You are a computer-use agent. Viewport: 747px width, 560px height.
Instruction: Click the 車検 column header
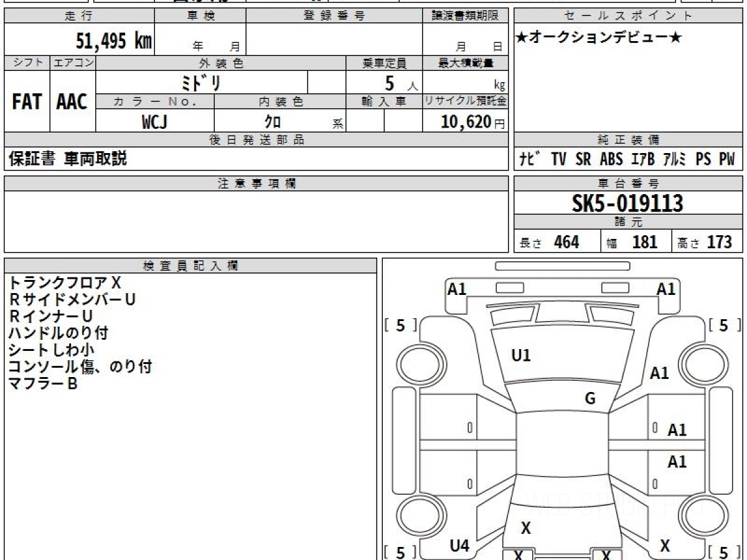200,16
